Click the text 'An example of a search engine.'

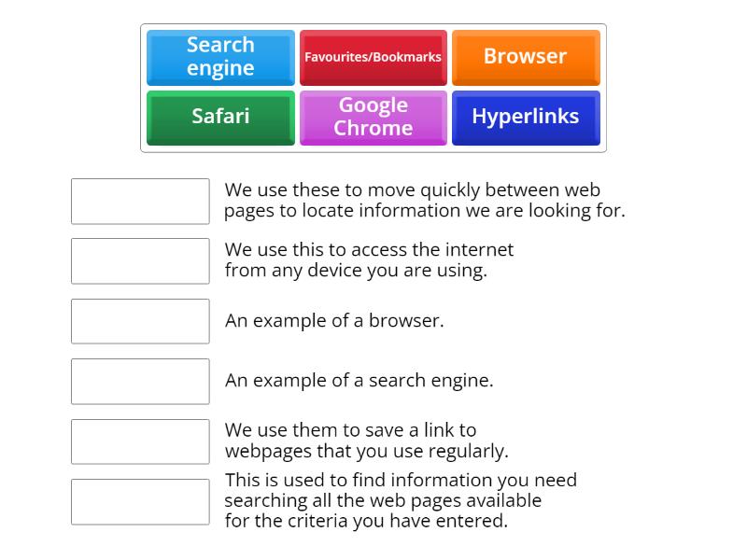(x=359, y=381)
